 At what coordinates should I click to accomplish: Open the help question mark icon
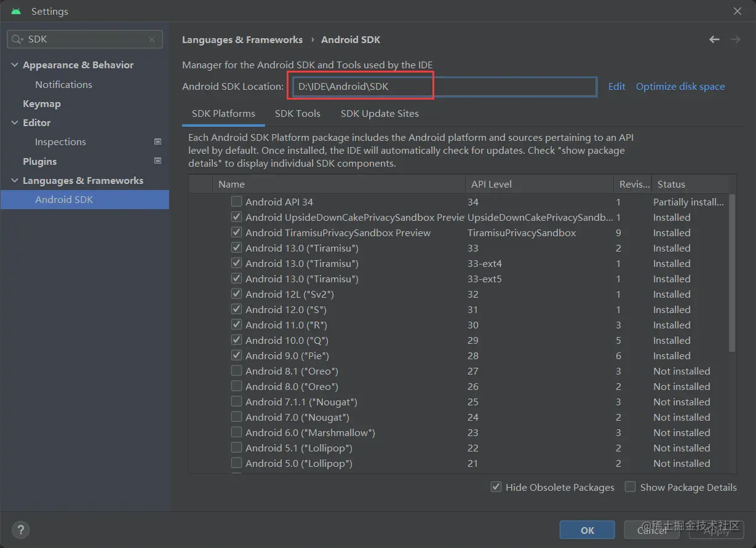[x=20, y=530]
